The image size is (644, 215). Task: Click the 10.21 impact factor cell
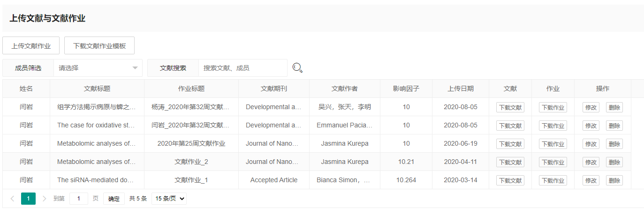tap(406, 162)
